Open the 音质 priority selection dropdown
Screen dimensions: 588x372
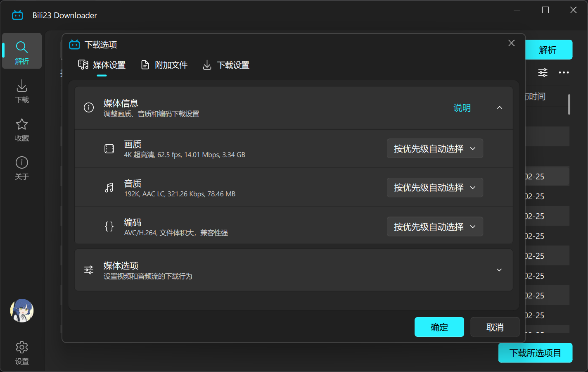434,187
